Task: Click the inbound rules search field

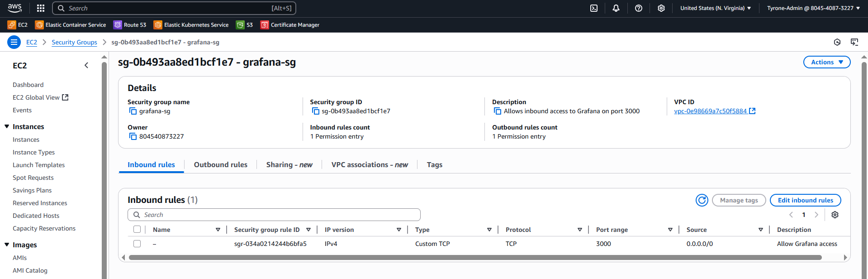Action: [274, 215]
